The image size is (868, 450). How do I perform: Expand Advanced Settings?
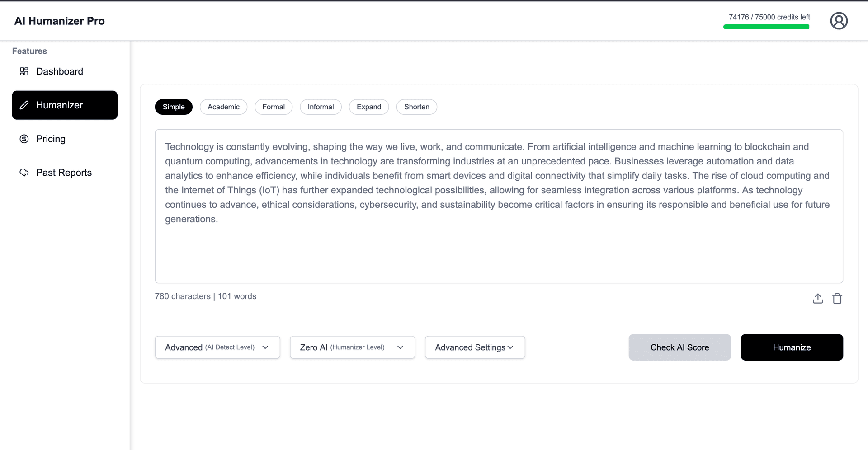point(474,347)
